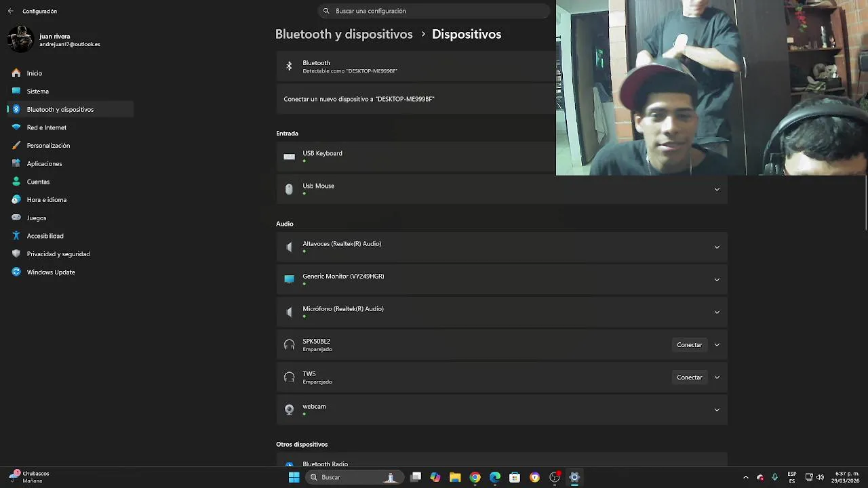This screenshot has width=868, height=488.
Task: Open Microsoft Edge from the taskbar
Action: (x=495, y=477)
